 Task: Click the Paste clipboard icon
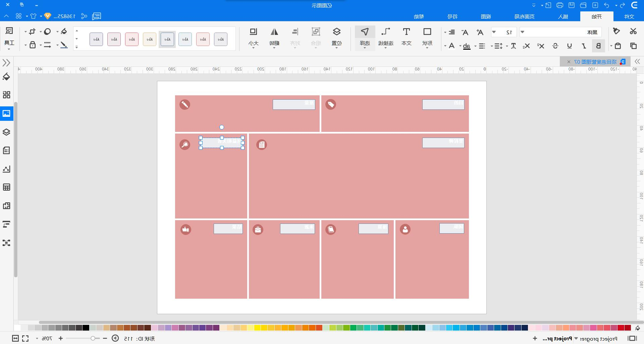(x=618, y=46)
